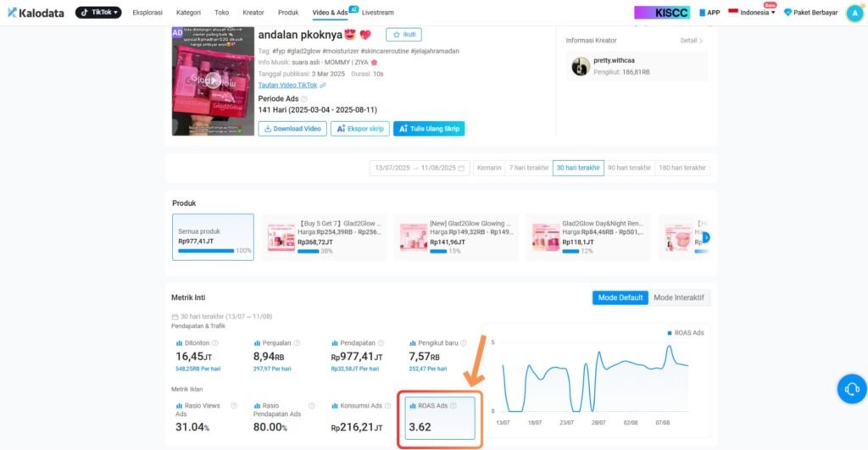868x450 pixels.
Task: Click the Semua produk 100% progress bar
Action: point(206,251)
